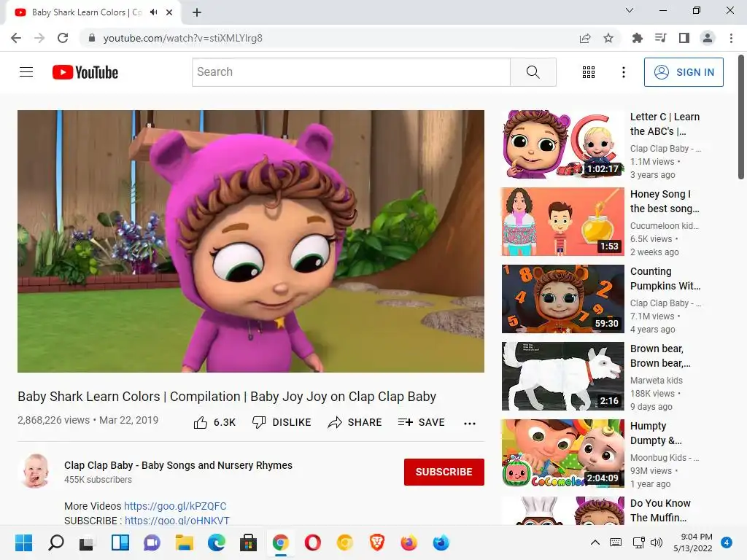Open Opera browser in taskbar

tap(312, 542)
